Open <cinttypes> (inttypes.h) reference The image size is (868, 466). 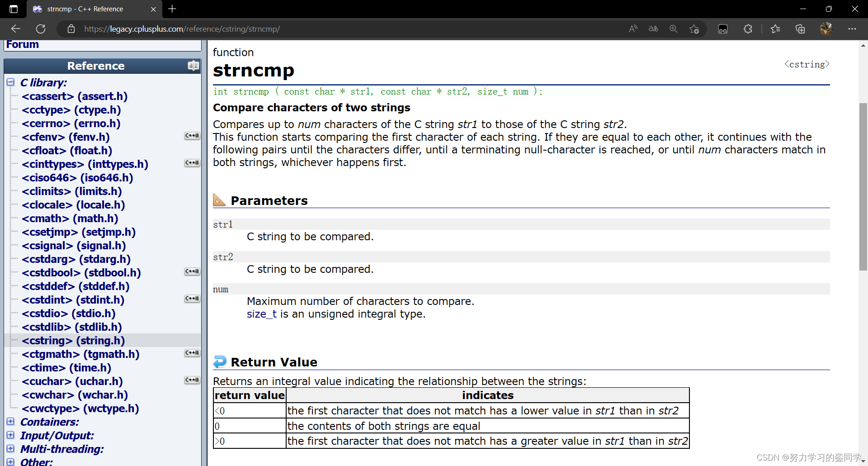tap(85, 164)
